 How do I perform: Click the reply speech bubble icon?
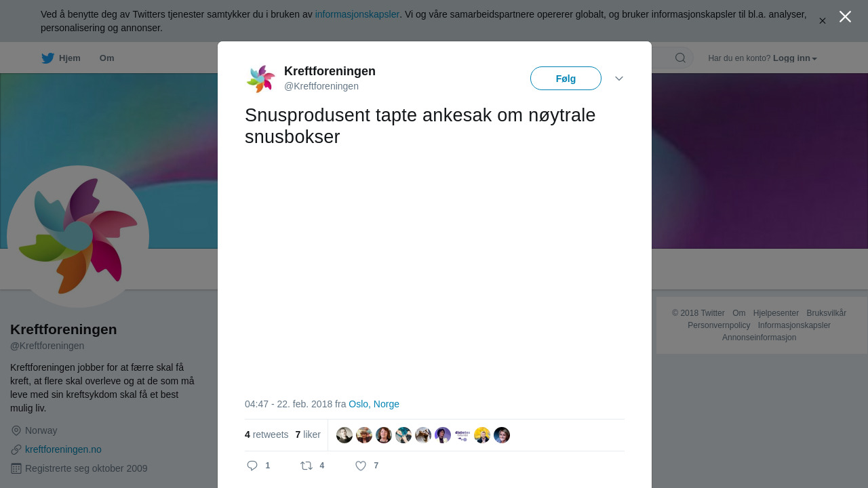(252, 466)
